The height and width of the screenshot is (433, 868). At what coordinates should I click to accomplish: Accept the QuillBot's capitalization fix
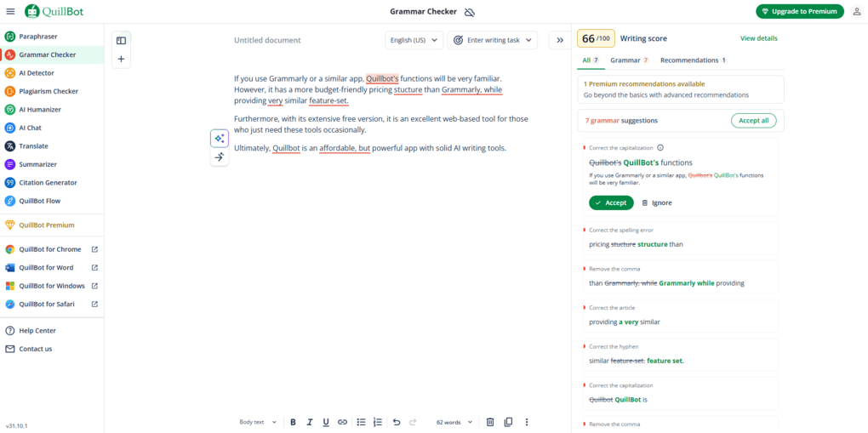pos(611,202)
